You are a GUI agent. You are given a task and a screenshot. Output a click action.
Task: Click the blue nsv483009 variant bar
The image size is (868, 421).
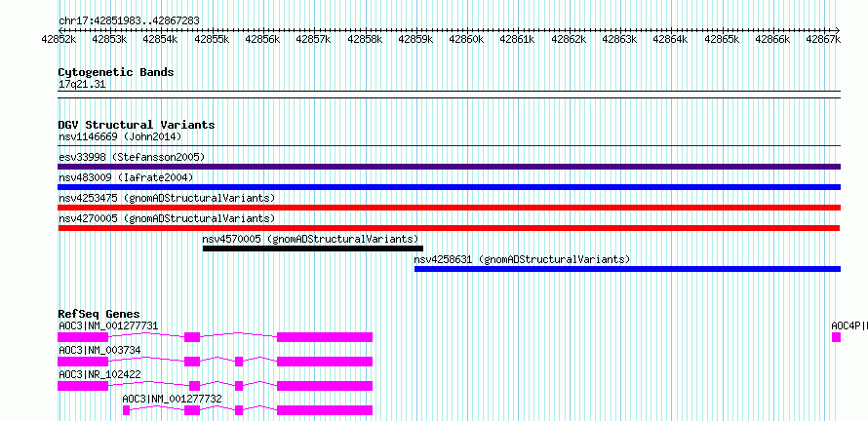pos(450,187)
